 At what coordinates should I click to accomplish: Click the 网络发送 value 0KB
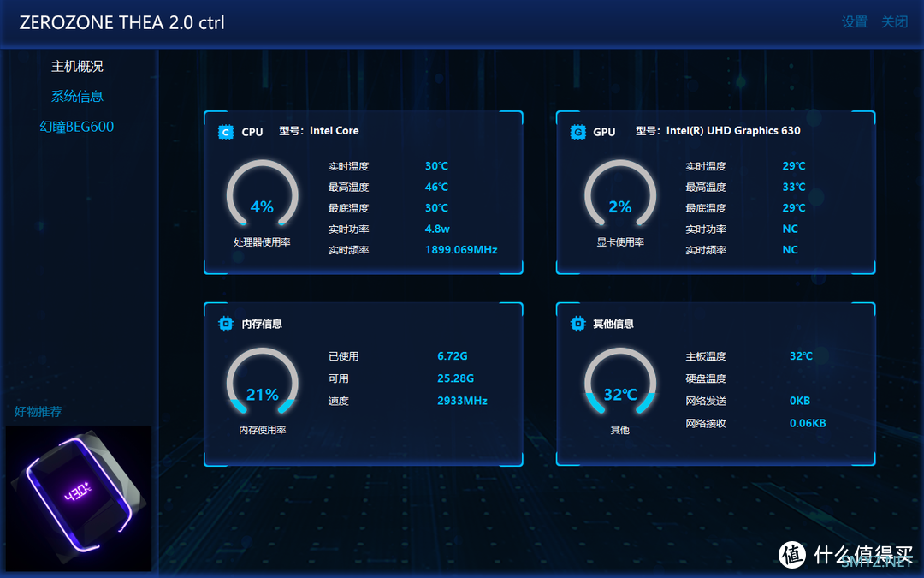pos(800,401)
